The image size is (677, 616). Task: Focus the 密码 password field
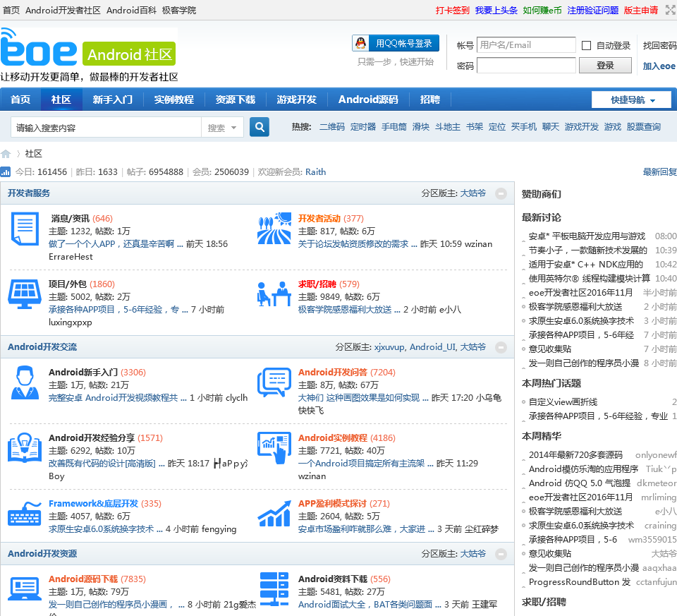coord(526,65)
